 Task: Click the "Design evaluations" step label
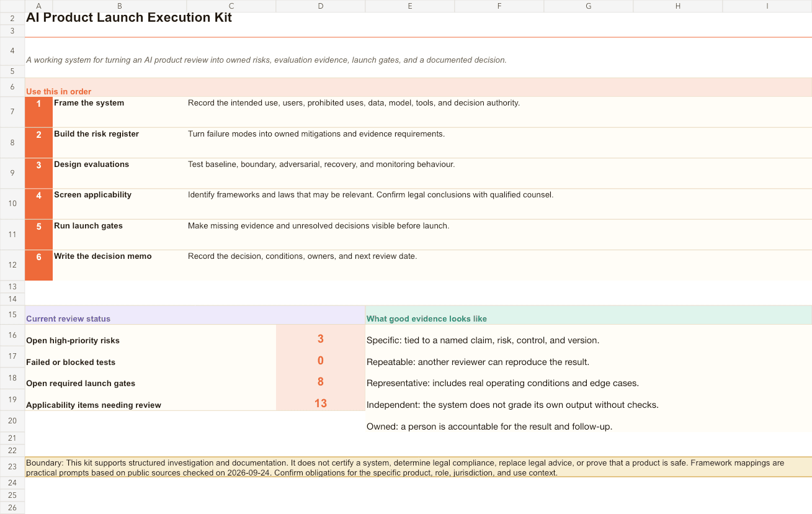(x=92, y=165)
